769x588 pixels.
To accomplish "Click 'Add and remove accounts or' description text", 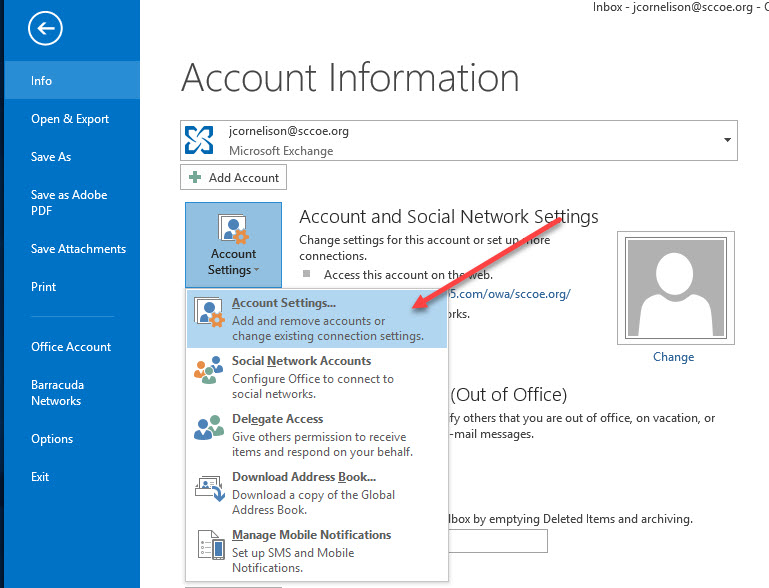I will coord(308,321).
